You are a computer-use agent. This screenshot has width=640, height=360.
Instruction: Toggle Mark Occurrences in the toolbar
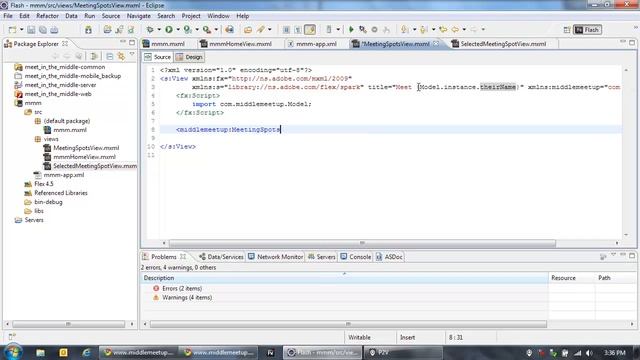pyautogui.click(x=310, y=29)
